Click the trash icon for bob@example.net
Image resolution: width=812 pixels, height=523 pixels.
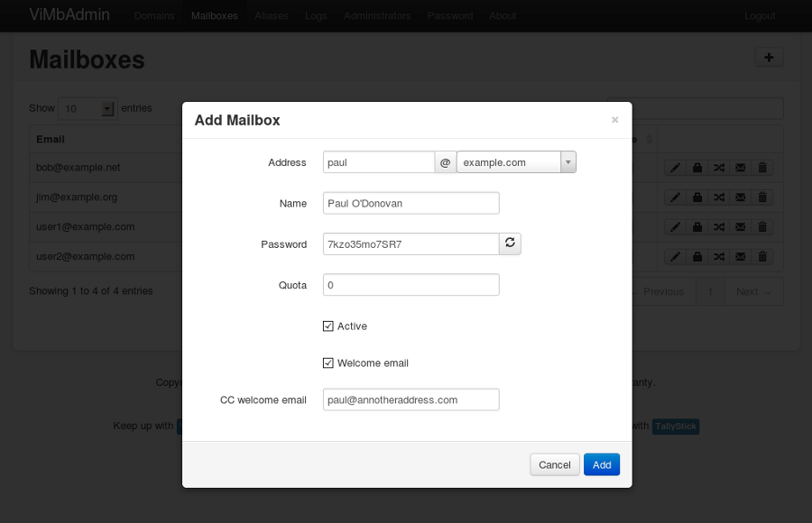(761, 168)
